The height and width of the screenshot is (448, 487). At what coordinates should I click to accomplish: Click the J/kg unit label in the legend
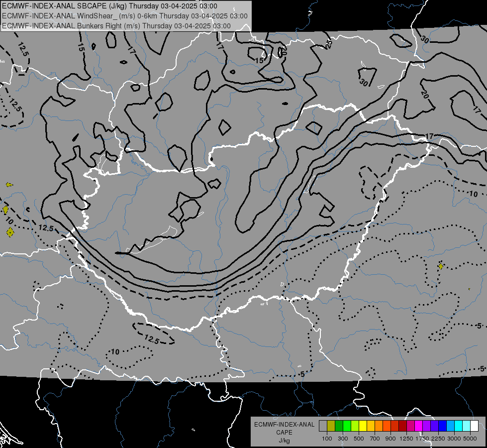(284, 441)
